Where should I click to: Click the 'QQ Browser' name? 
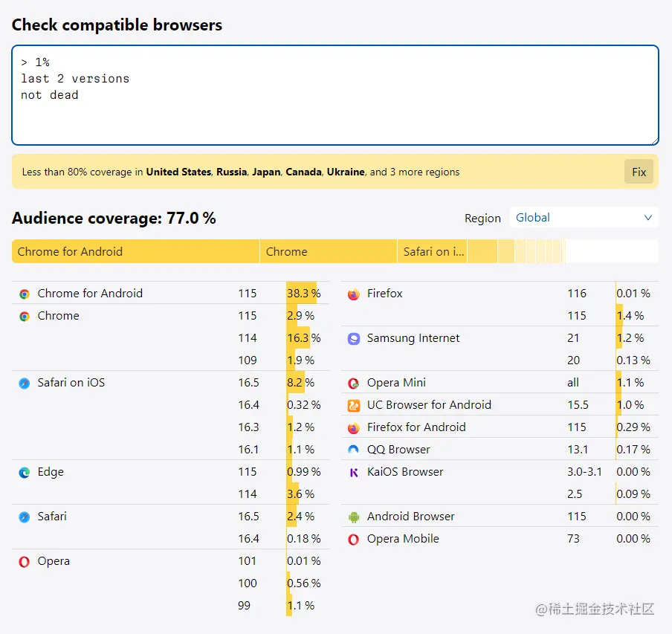[x=398, y=450]
